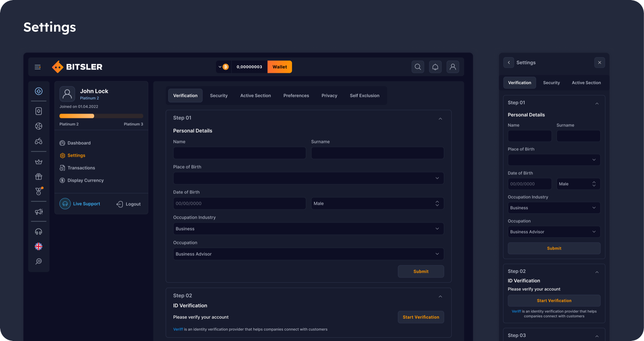Image resolution: width=644 pixels, height=341 pixels.
Task: Click the headphones icon in the left sidebar
Action: [x=39, y=232]
